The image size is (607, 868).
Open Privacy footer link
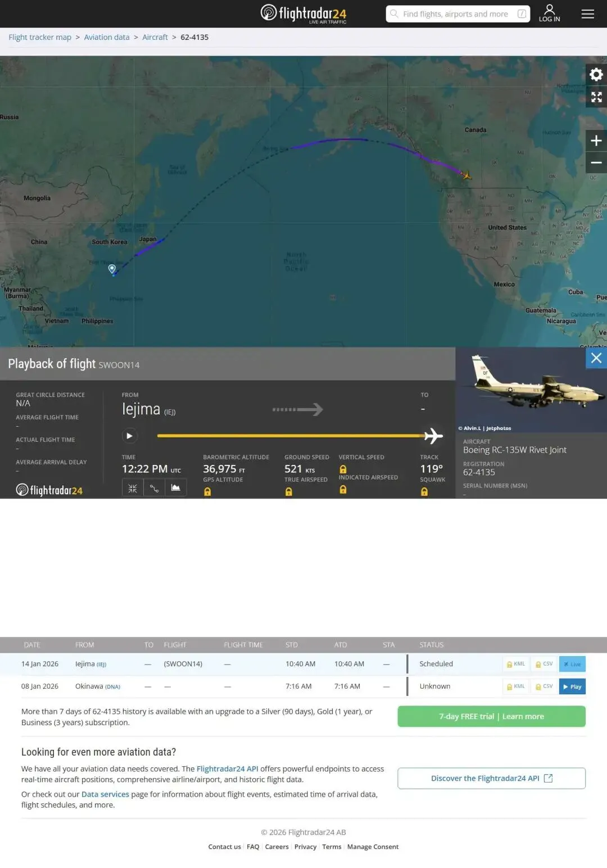[x=305, y=847]
